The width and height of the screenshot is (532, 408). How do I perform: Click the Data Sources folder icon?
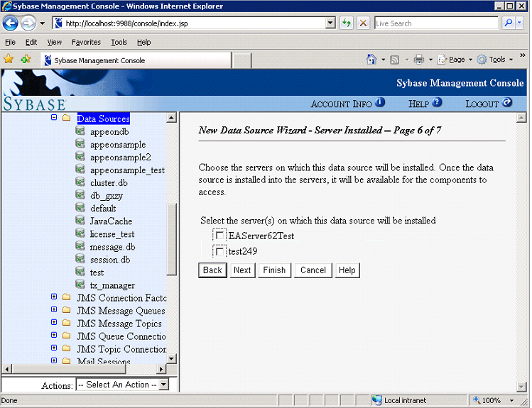click(67, 118)
